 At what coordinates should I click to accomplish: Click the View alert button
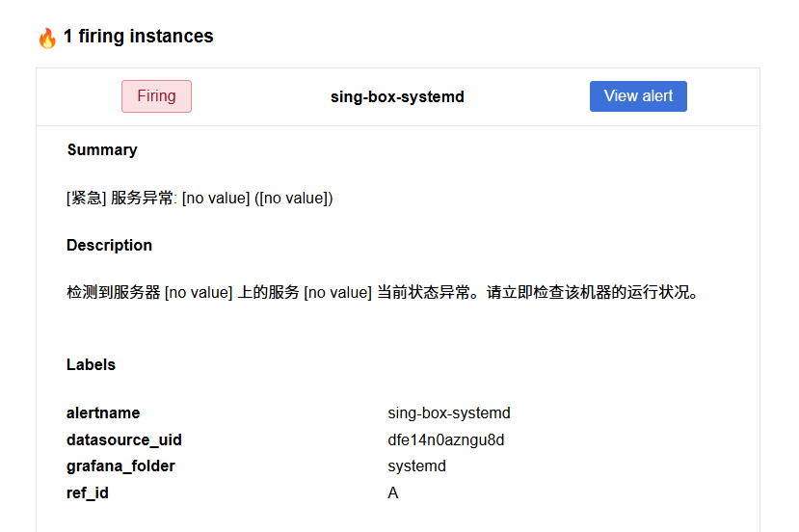(x=638, y=96)
